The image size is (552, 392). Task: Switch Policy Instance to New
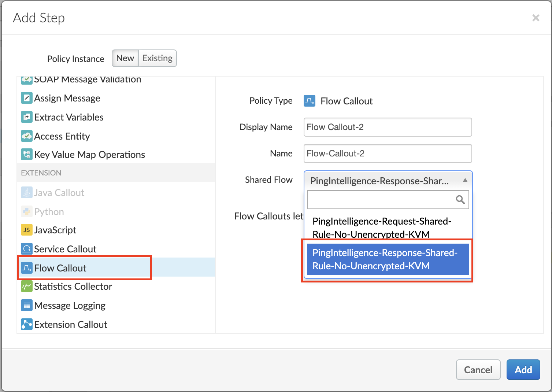[125, 58]
